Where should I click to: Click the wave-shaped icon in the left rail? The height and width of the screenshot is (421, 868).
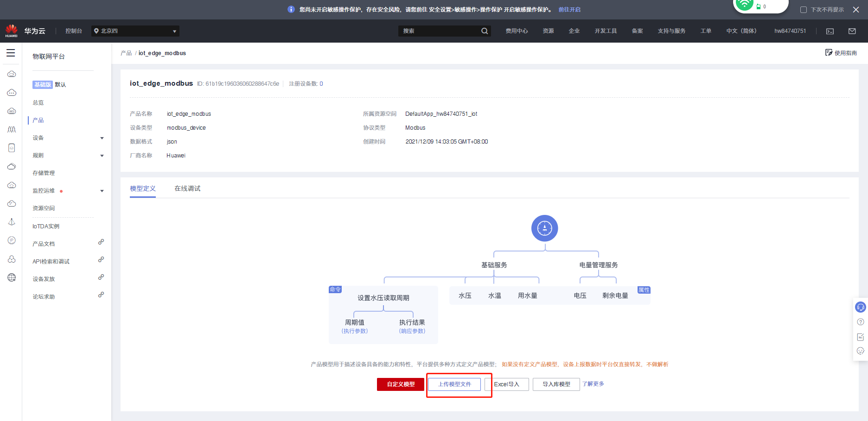pos(12,129)
